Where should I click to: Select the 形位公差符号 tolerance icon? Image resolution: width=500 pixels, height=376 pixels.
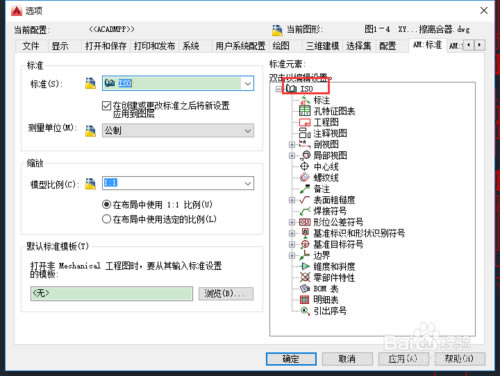[305, 222]
